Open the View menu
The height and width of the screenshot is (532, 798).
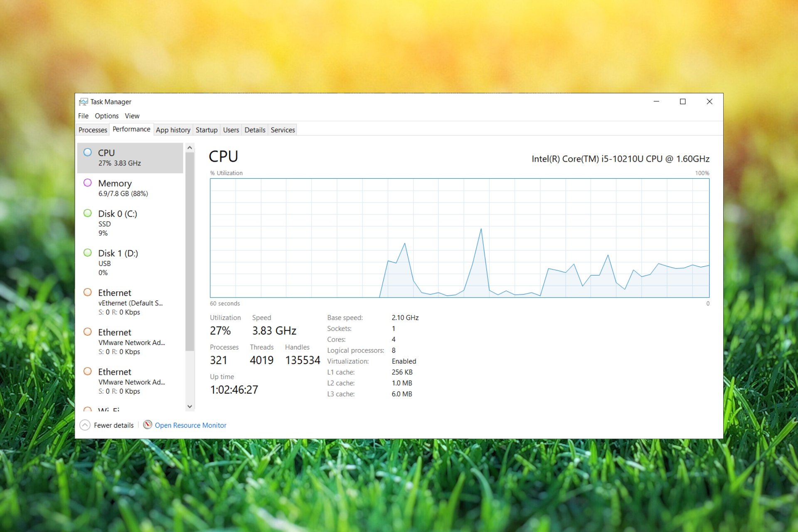point(132,116)
